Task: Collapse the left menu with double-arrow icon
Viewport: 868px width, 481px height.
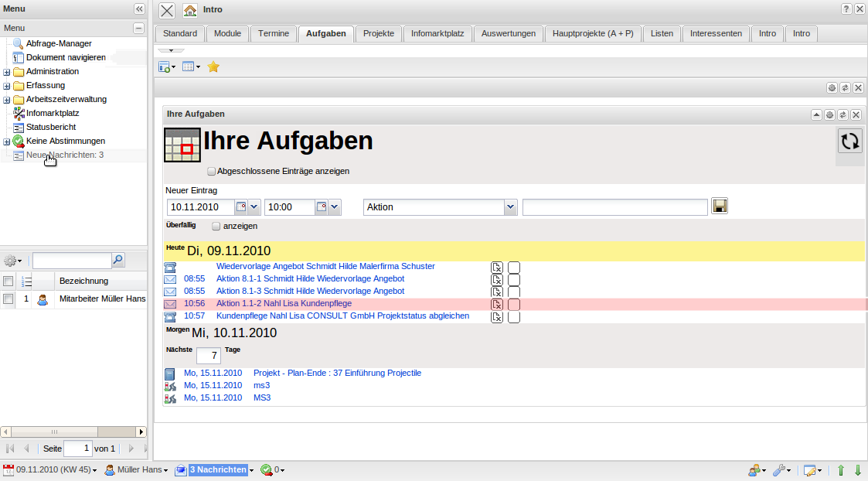Action: (139, 9)
